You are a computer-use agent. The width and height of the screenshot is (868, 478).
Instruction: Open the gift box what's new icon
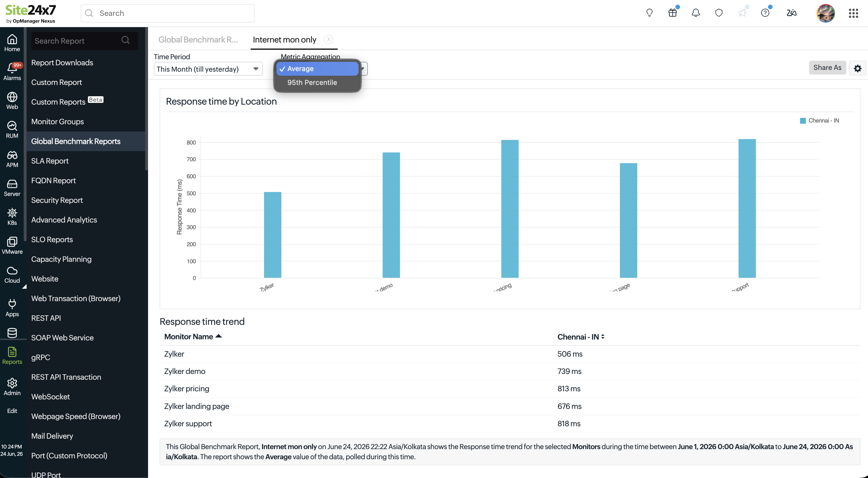673,13
